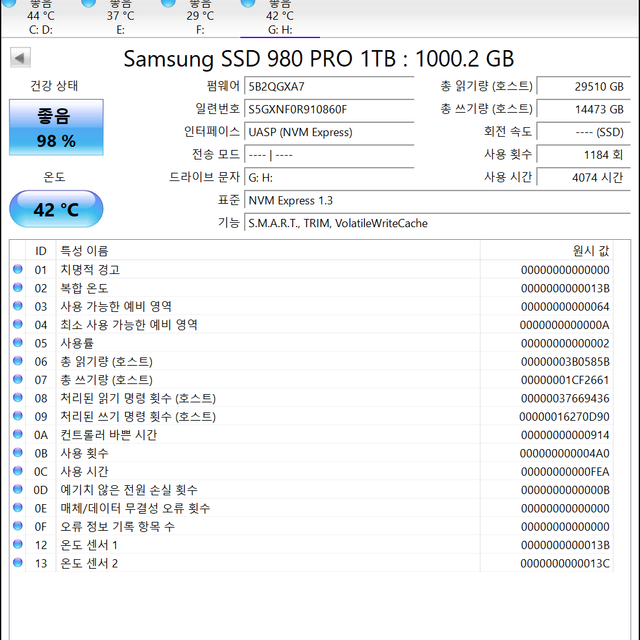640x640 pixels.
Task: Click rotation rate value ---- (SSD)
Action: point(583,132)
